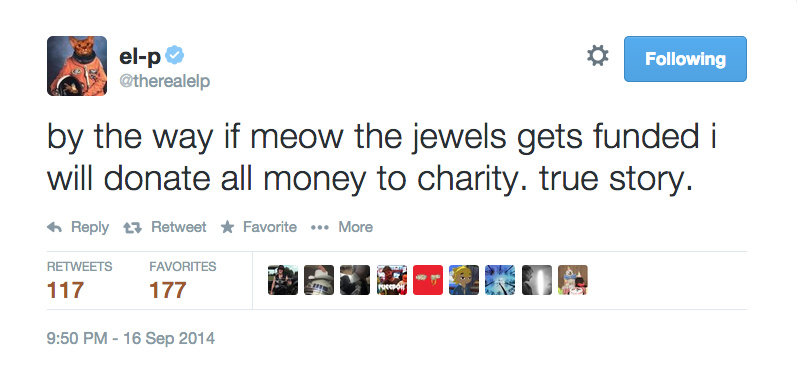
Task: View the 117 retweets count
Action: point(65,291)
